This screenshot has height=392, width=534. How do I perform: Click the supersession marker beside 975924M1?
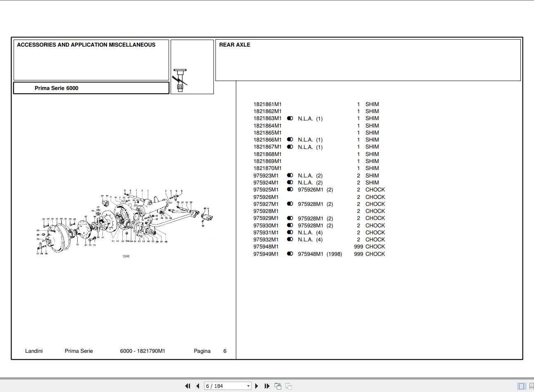[x=290, y=182]
